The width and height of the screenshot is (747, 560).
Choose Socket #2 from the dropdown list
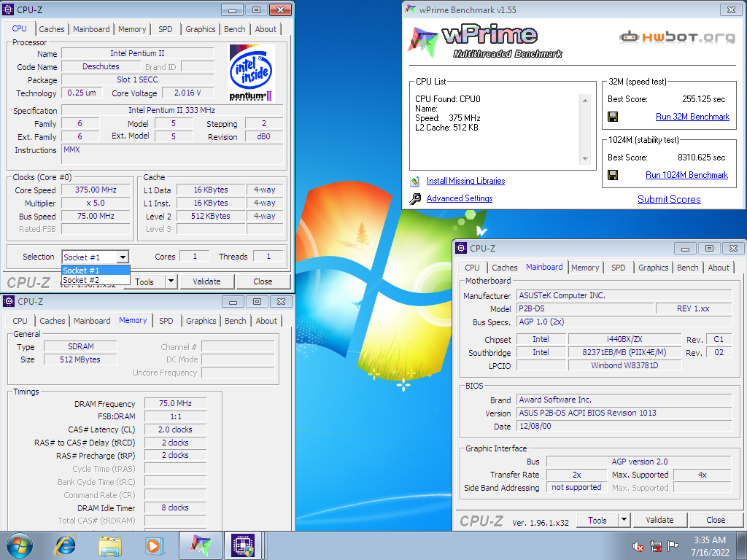point(96,280)
